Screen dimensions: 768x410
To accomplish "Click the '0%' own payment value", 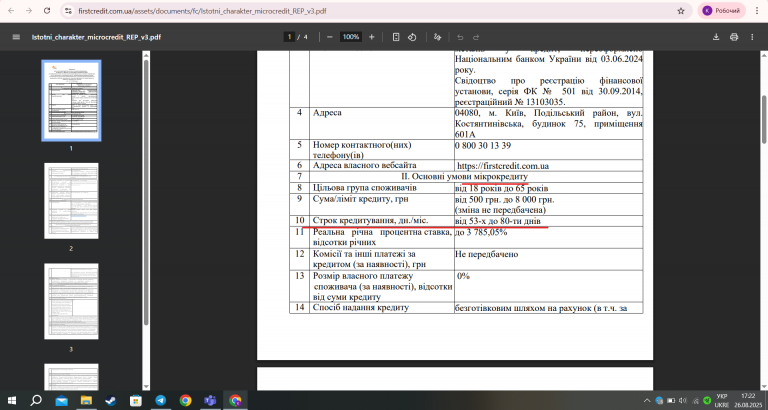I will click(x=463, y=276).
